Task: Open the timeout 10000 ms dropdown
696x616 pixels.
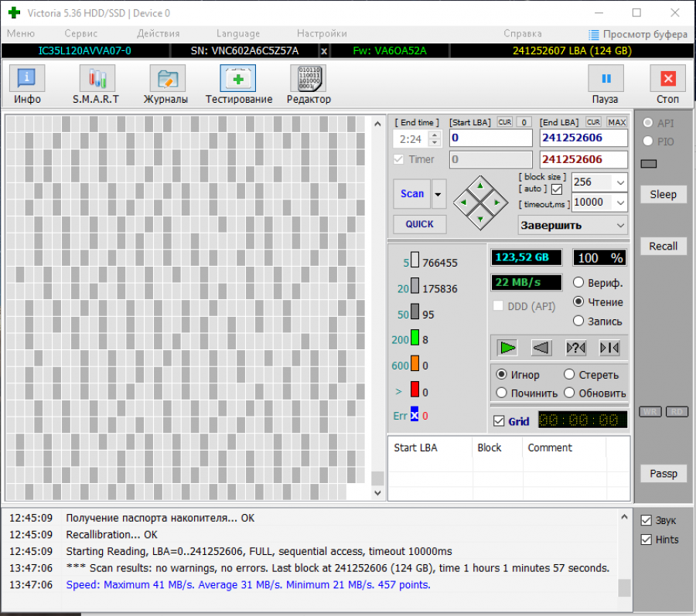Action: click(x=619, y=202)
